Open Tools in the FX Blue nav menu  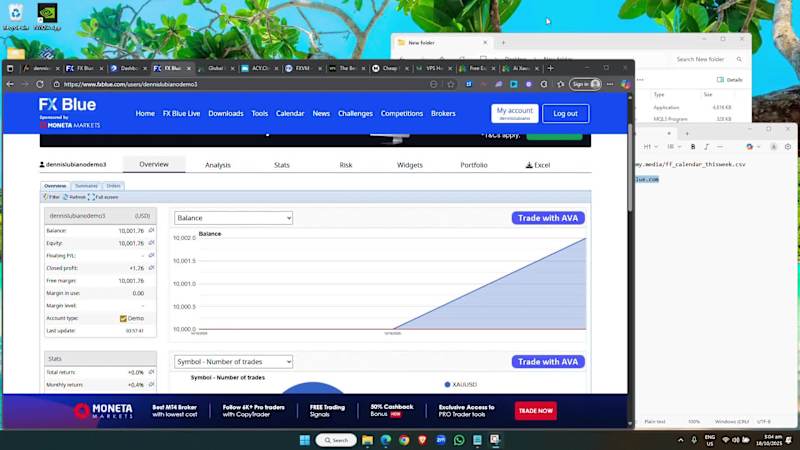[259, 113]
